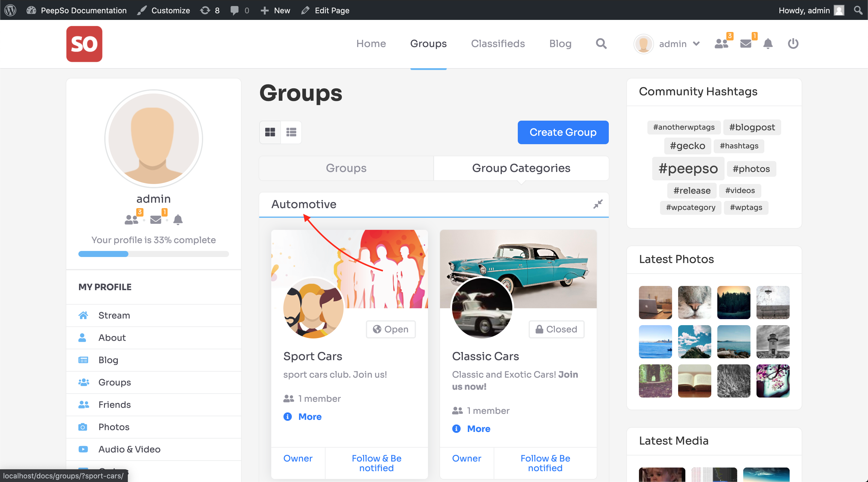868x482 pixels.
Task: Click the More info icon under Sport Cars
Action: (288, 417)
